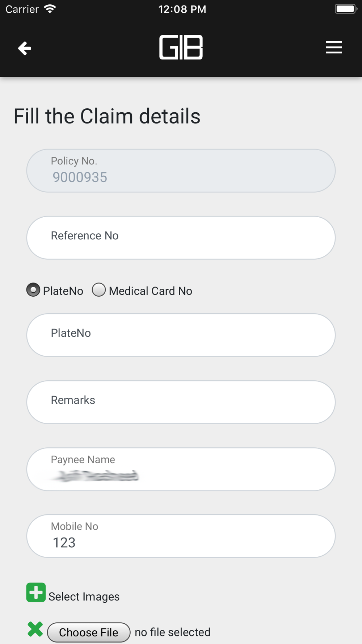This screenshot has width=362, height=644.
Task: Tap the GIB logo in header
Action: pos(181,47)
